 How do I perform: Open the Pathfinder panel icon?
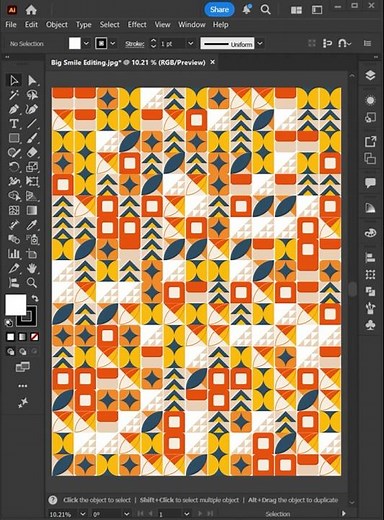(370, 291)
